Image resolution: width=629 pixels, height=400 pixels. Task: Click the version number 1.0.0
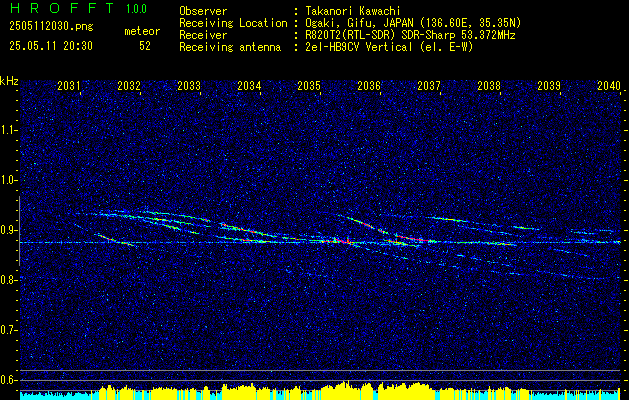[136, 9]
